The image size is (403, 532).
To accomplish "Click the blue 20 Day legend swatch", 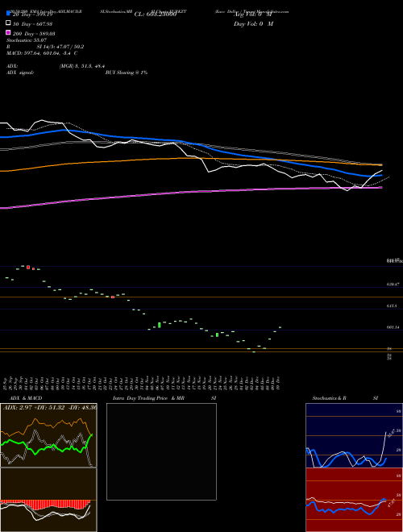I will [x=8, y=13].
